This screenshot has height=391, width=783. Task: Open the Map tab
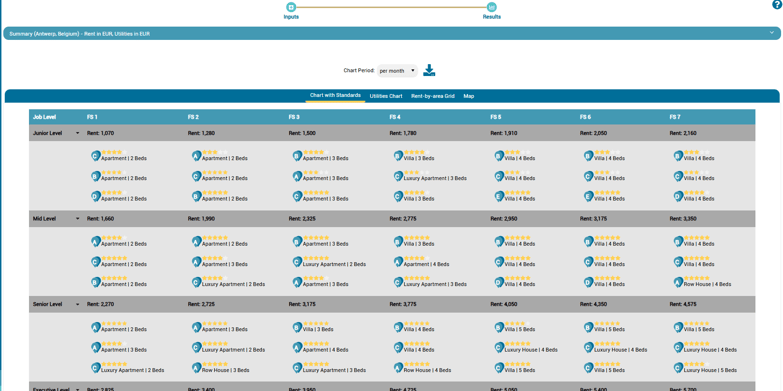point(469,96)
